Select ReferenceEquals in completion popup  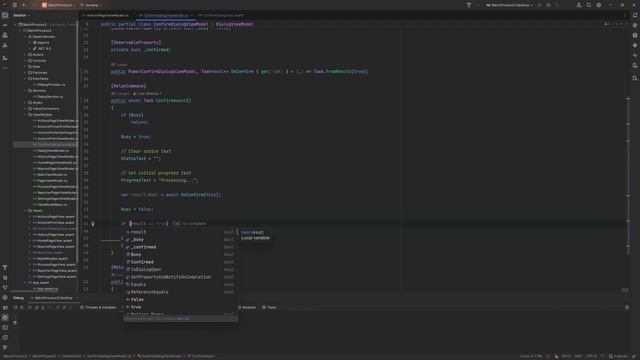pos(180,292)
